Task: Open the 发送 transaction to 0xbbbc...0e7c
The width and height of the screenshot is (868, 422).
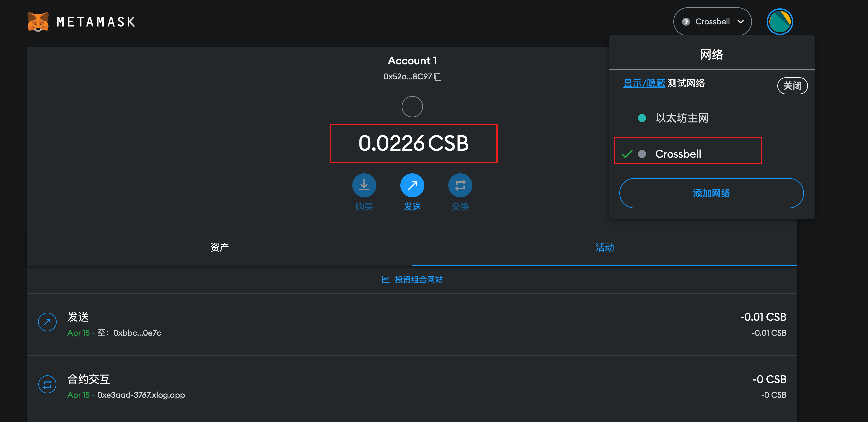Action: [x=412, y=324]
